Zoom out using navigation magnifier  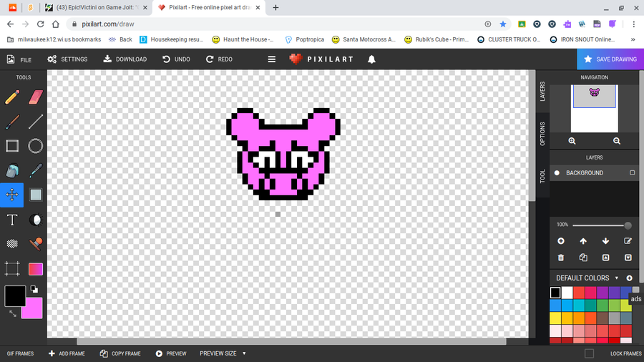(x=617, y=141)
